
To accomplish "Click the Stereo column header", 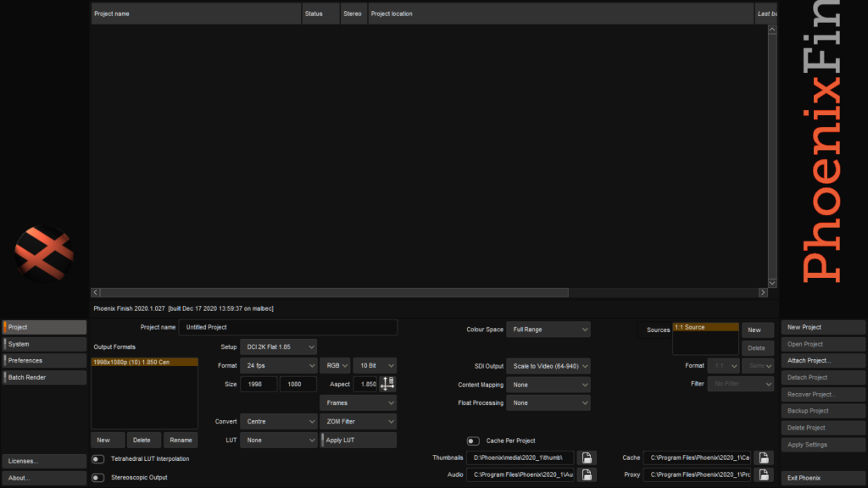I will point(353,14).
